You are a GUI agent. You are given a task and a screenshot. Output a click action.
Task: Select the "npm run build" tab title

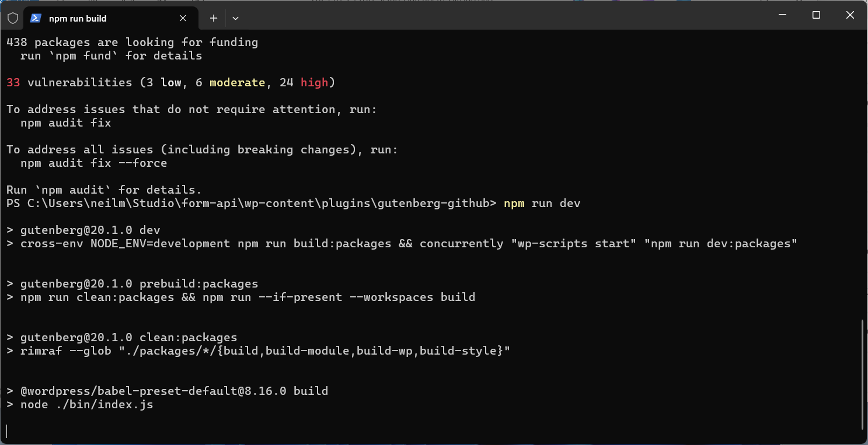pos(78,19)
